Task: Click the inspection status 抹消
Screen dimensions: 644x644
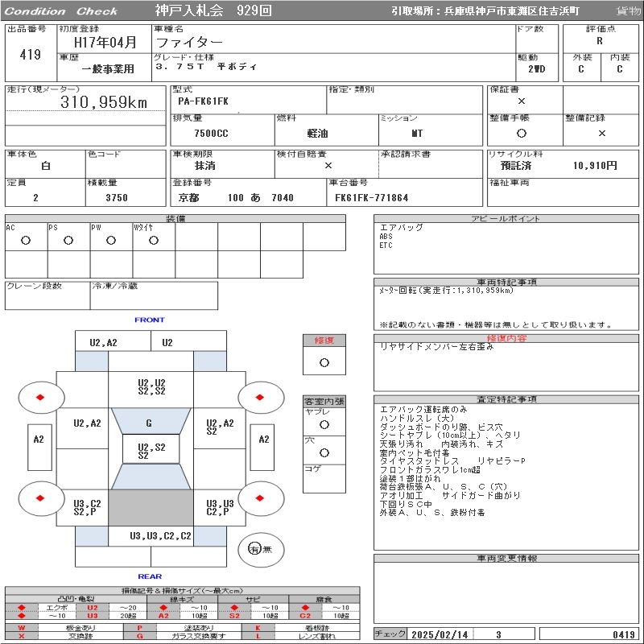Action: 205,166
